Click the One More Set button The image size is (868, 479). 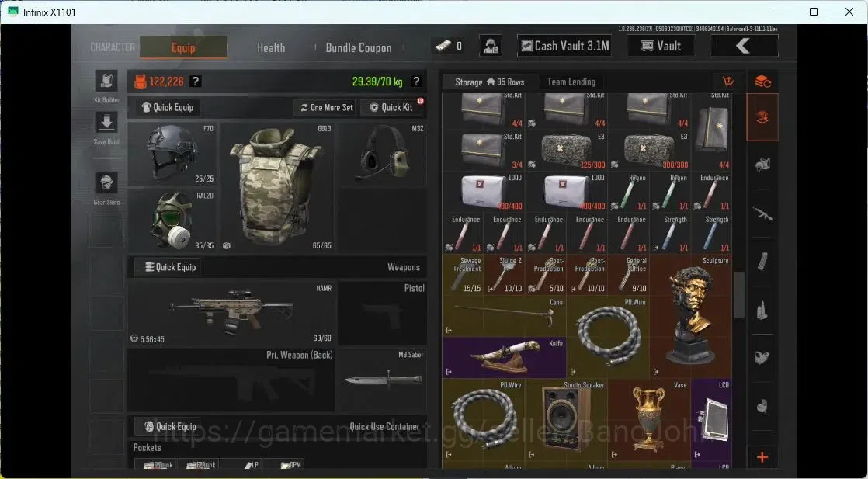[327, 107]
